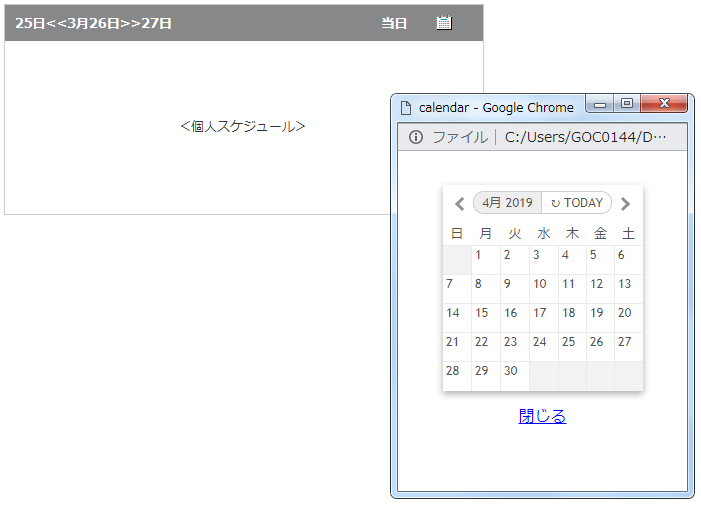Screen dimensions: 701x505
Task: Select April 27 Saturday date cell
Action: pyautogui.click(x=627, y=347)
